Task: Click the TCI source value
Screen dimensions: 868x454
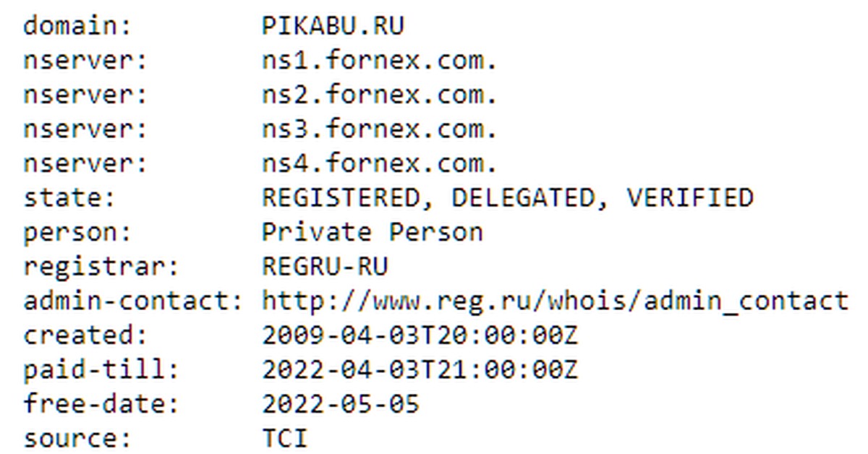Action: (x=285, y=438)
